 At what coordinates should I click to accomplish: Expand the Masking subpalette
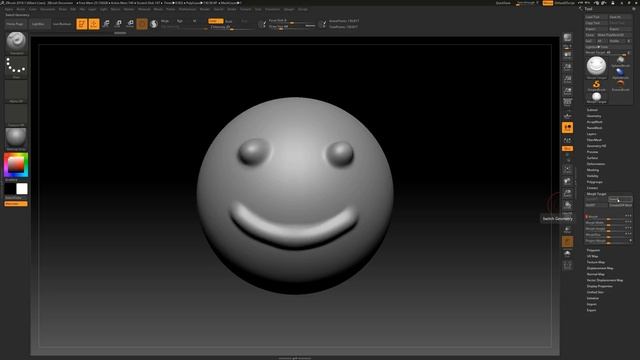pos(593,170)
